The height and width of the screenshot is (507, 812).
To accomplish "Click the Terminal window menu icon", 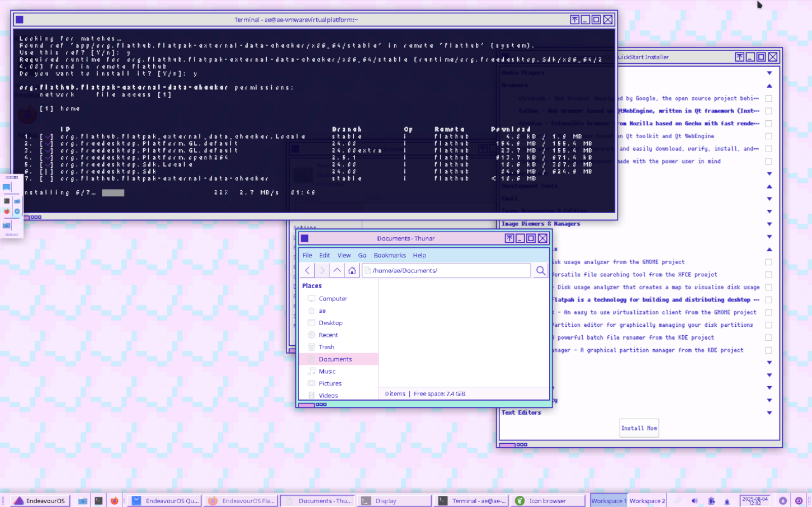I will [x=19, y=20].
